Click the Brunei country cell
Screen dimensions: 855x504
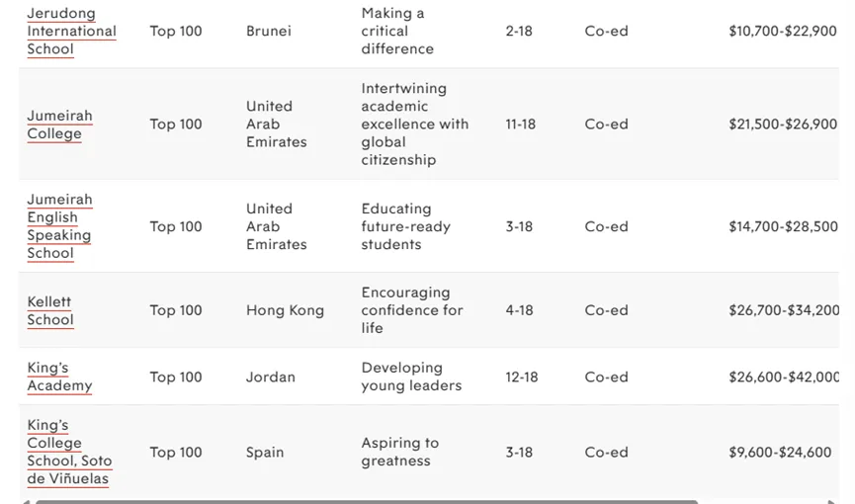pos(269,31)
